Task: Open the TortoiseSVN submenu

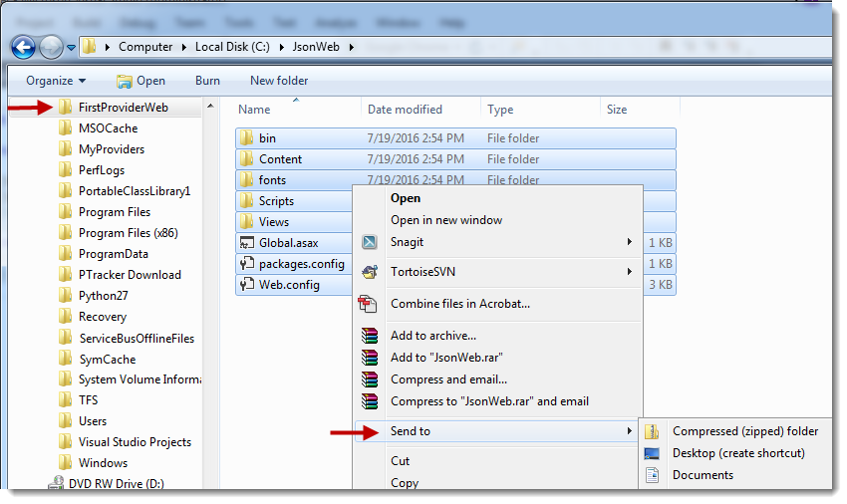Action: tap(498, 272)
